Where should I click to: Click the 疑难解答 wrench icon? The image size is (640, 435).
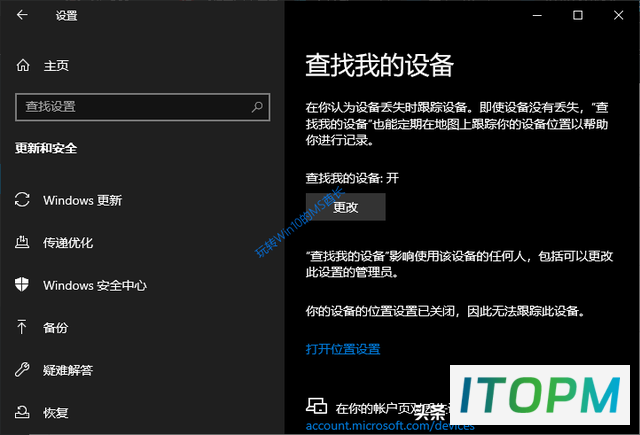tap(22, 370)
